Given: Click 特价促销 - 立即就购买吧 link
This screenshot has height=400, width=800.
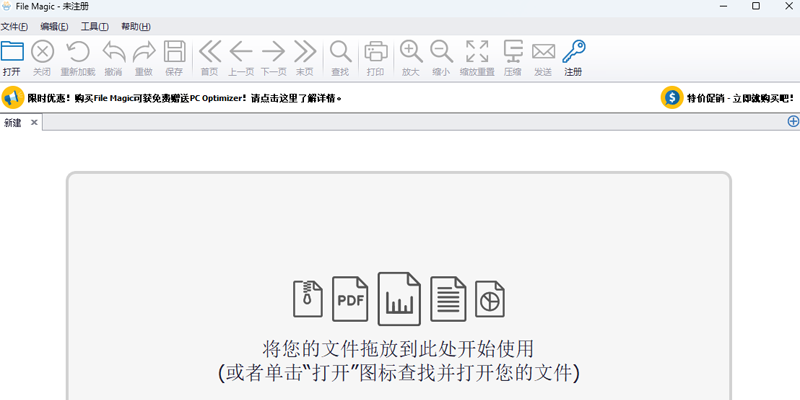Looking at the screenshot, I should pyautogui.click(x=740, y=98).
